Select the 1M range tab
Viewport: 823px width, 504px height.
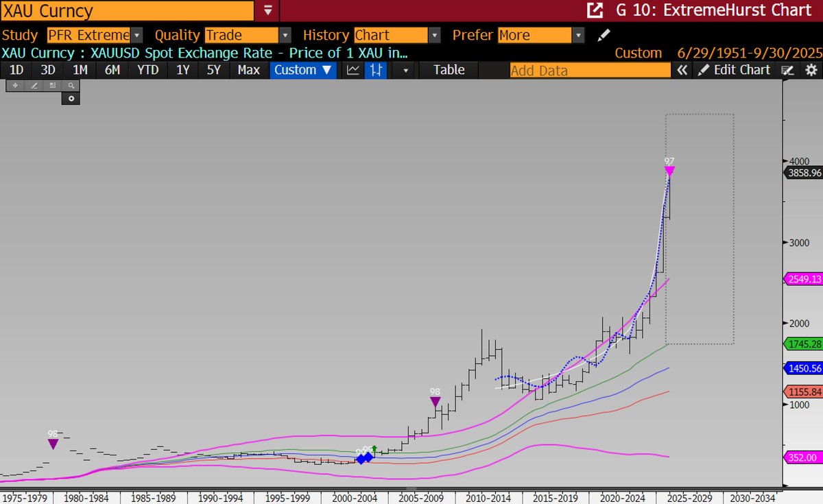click(80, 70)
